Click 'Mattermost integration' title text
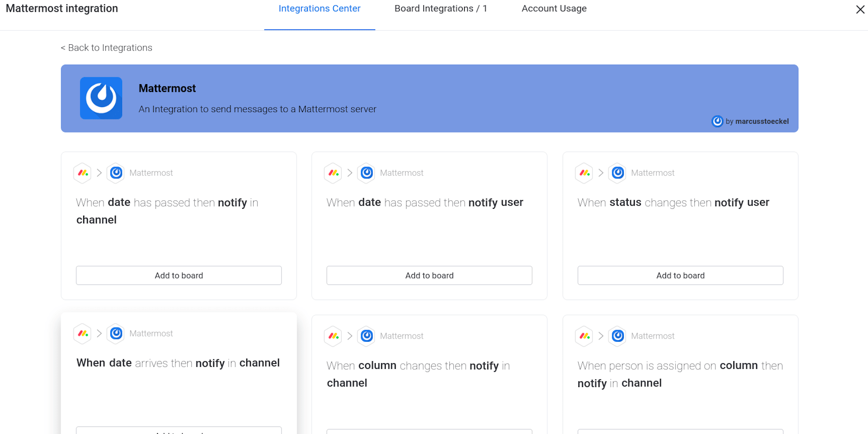This screenshot has width=868, height=434. tap(62, 9)
